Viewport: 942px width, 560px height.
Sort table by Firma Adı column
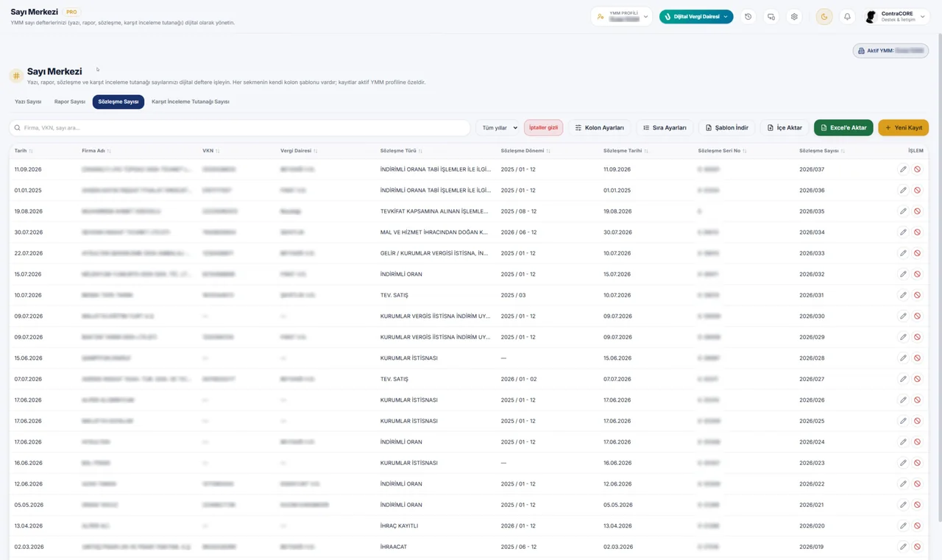96,151
